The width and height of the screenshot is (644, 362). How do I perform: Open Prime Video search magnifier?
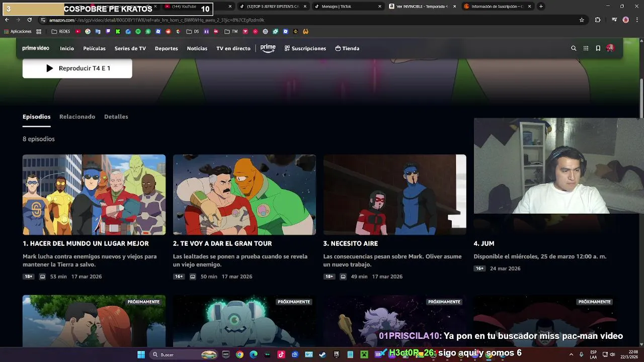click(574, 48)
